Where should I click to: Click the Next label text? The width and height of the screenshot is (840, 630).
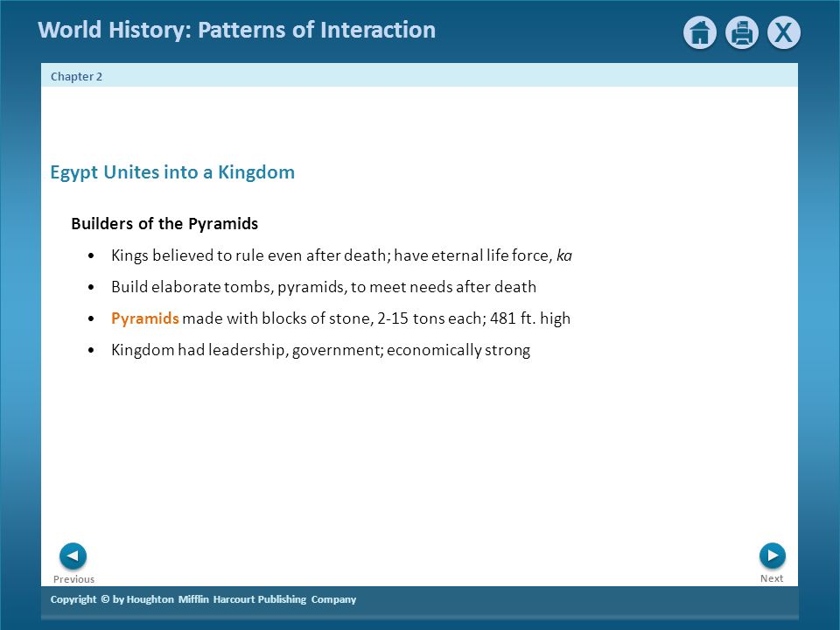(x=772, y=578)
